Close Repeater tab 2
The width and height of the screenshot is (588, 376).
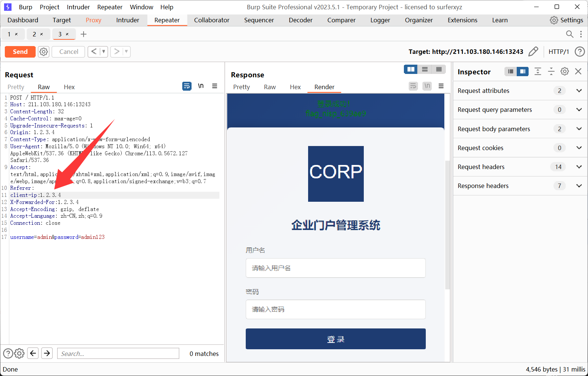click(42, 34)
